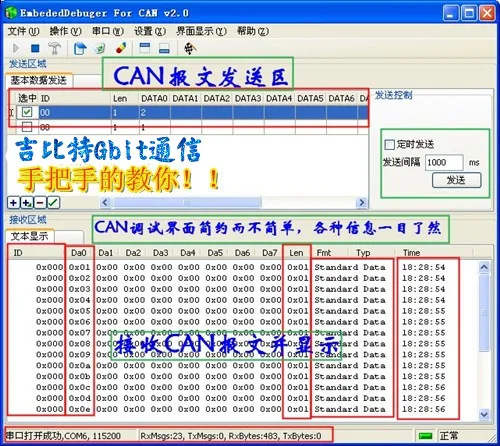Click the green play start icon

coord(15,48)
